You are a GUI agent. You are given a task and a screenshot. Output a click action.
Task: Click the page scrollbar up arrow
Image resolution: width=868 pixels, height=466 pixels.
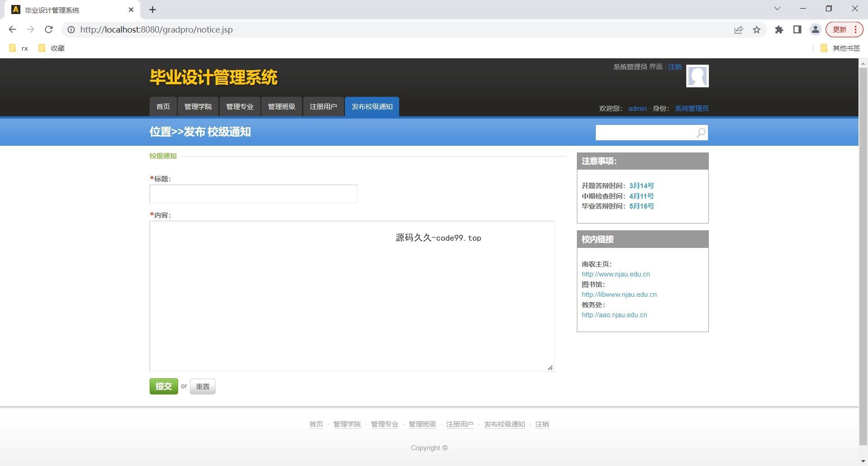pos(863,63)
